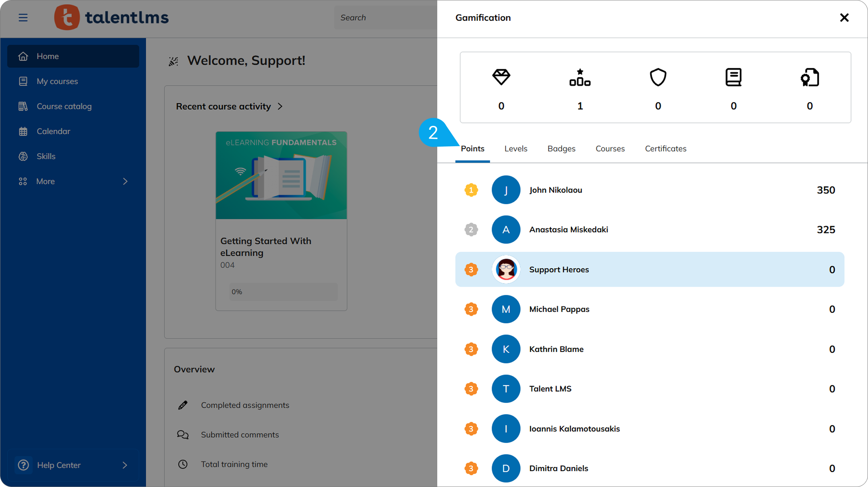
Task: Click the diamond points icon in Gamification
Action: click(x=501, y=77)
